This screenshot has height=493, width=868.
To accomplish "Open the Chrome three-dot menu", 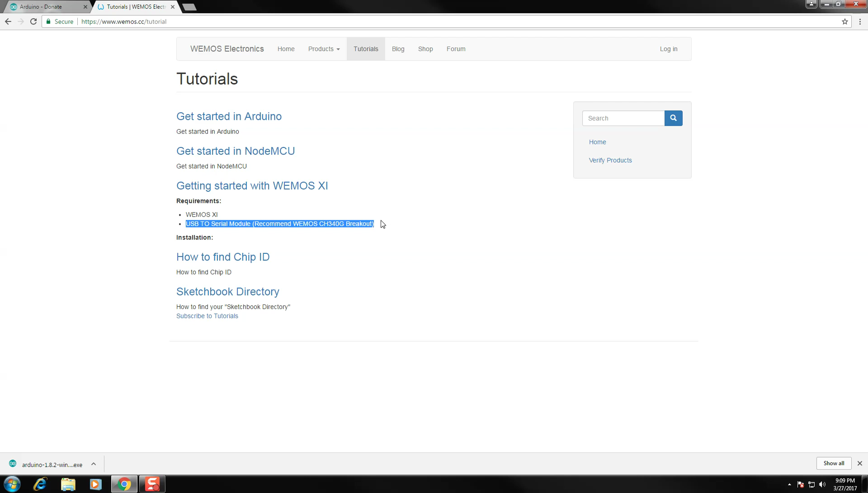I will (860, 21).
